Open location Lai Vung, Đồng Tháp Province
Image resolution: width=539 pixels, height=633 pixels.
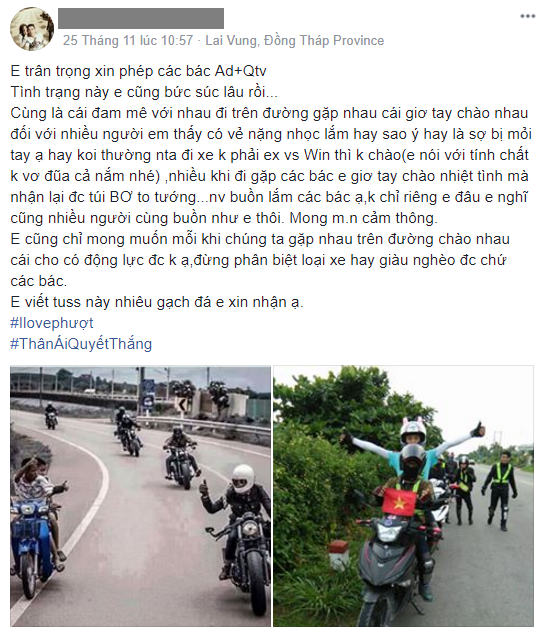click(x=295, y=40)
